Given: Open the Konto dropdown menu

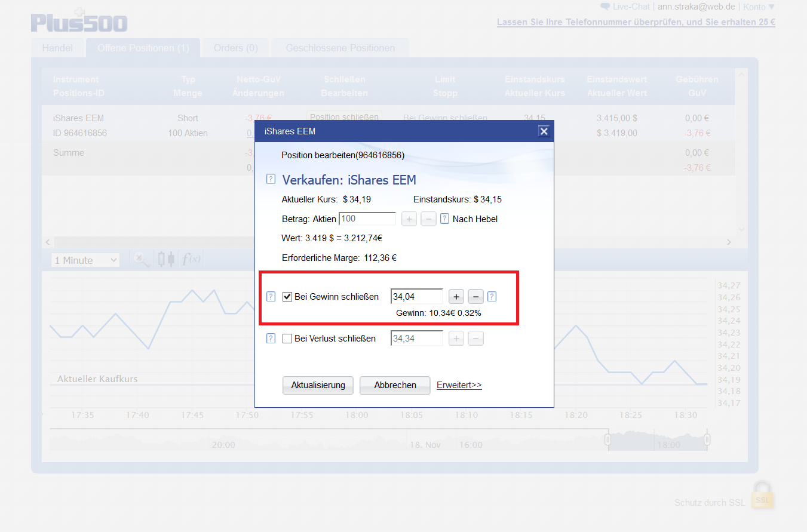Looking at the screenshot, I should point(759,7).
